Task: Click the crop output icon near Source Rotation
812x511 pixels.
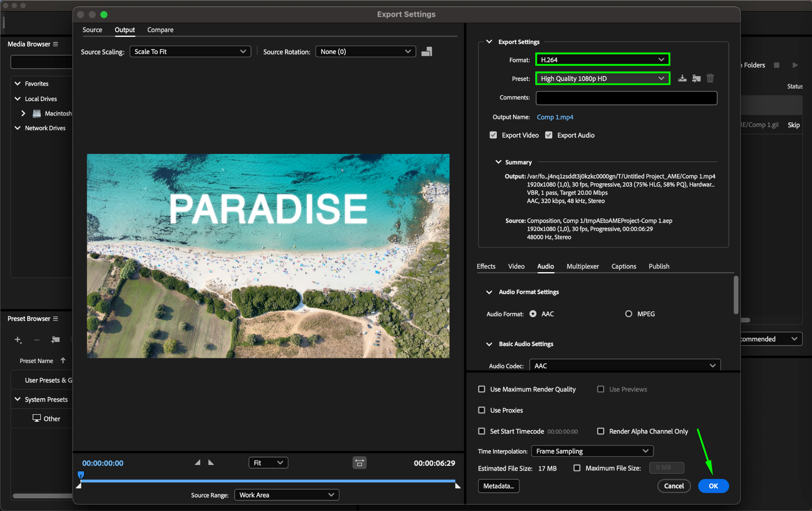Action: (x=427, y=52)
